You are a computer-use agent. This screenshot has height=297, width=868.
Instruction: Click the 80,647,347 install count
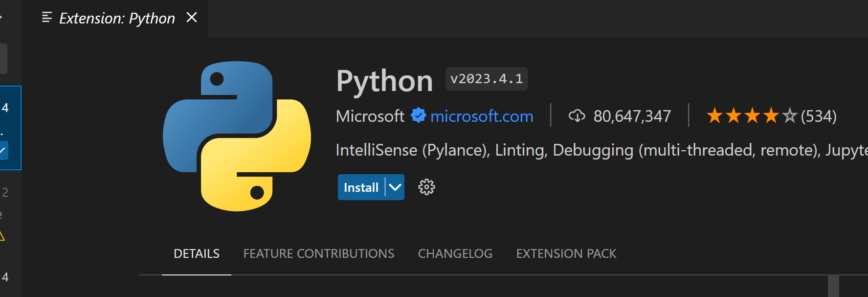pos(632,116)
